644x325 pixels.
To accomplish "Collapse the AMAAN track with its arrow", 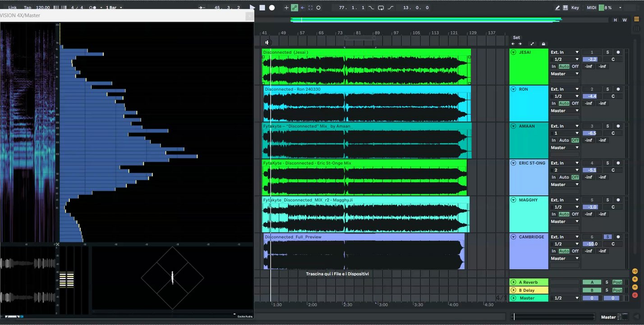I will coord(513,126).
